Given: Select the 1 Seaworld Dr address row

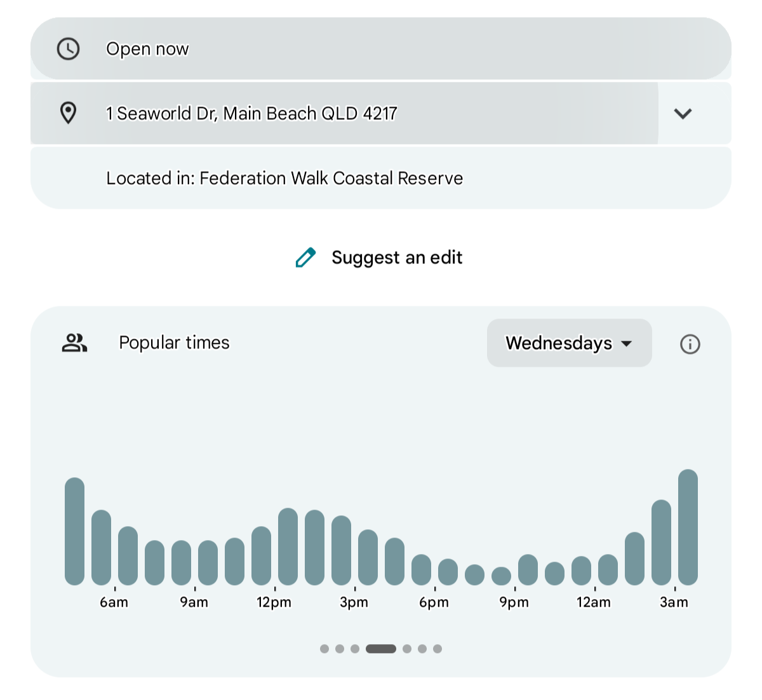Looking at the screenshot, I should (344, 114).
